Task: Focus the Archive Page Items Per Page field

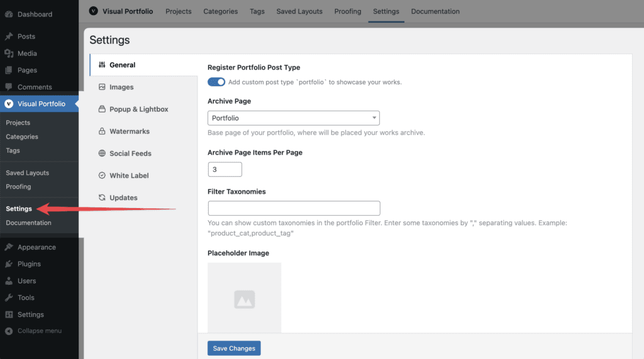Action: tap(225, 169)
